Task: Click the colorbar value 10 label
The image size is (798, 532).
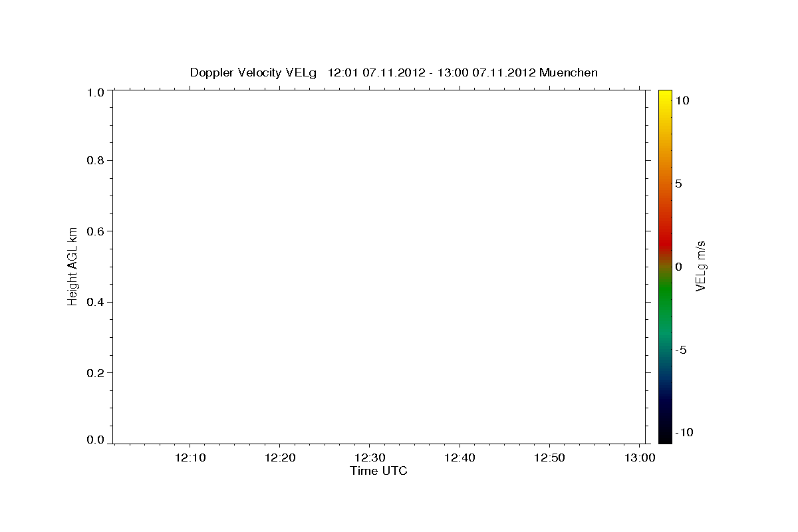Action: tap(682, 100)
